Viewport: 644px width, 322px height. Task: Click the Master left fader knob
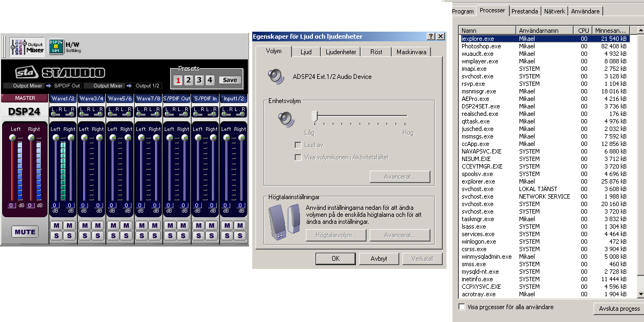(12, 138)
